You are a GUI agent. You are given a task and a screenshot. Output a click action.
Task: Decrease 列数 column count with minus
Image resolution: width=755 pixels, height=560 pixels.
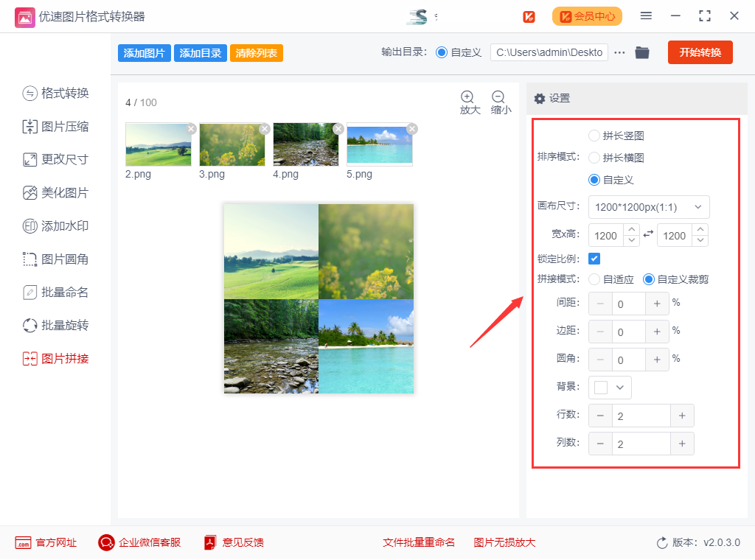pos(600,444)
